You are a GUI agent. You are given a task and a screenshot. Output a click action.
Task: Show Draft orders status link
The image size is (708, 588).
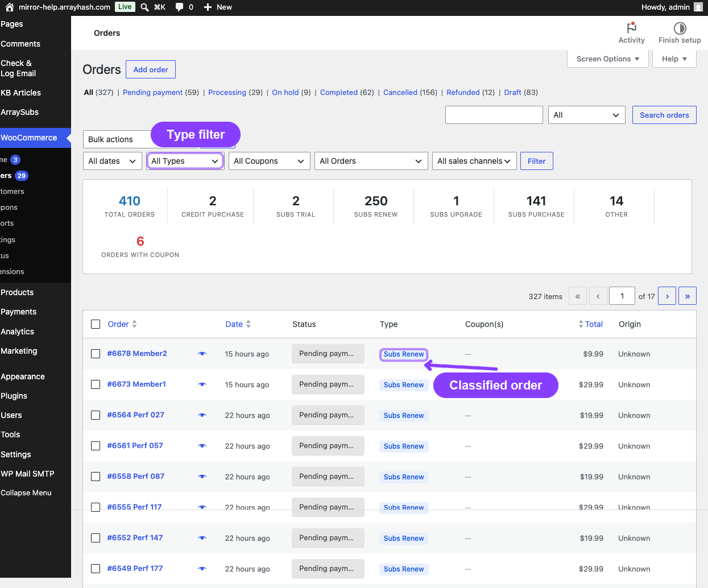coord(512,92)
